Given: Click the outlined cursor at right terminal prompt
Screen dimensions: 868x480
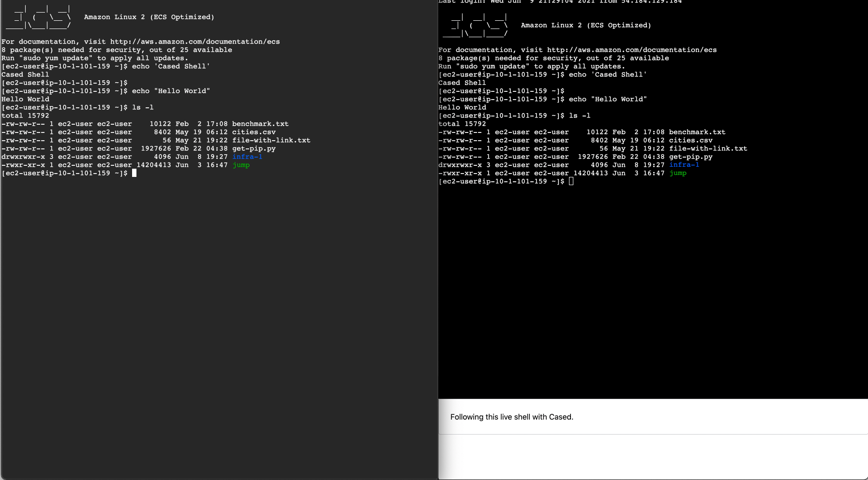Looking at the screenshot, I should 571,181.
